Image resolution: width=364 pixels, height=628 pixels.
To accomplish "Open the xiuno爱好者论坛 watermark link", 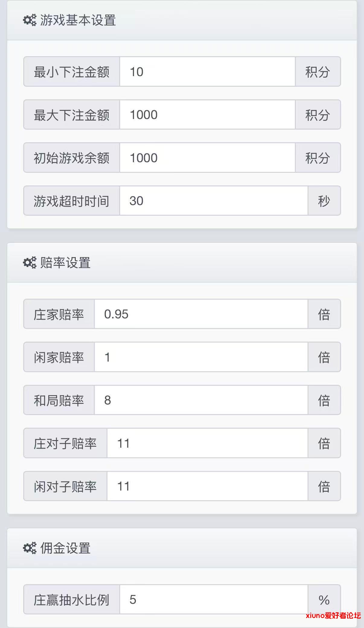I will [333, 616].
